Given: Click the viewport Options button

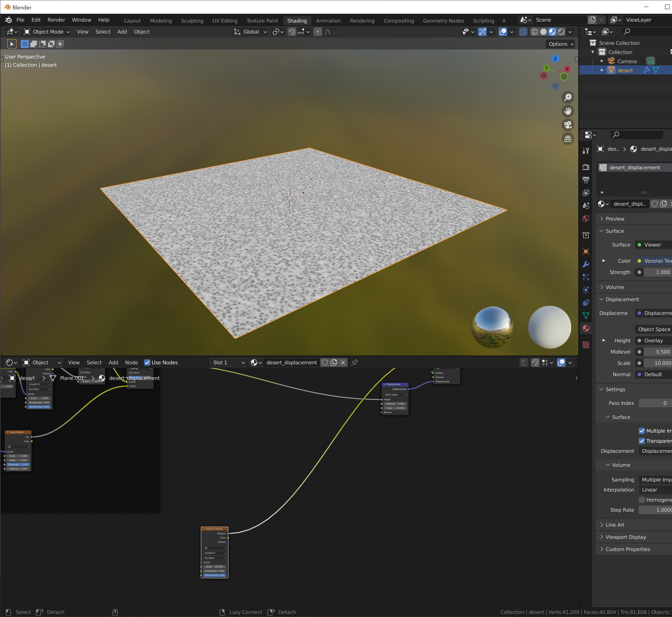Looking at the screenshot, I should coord(561,44).
